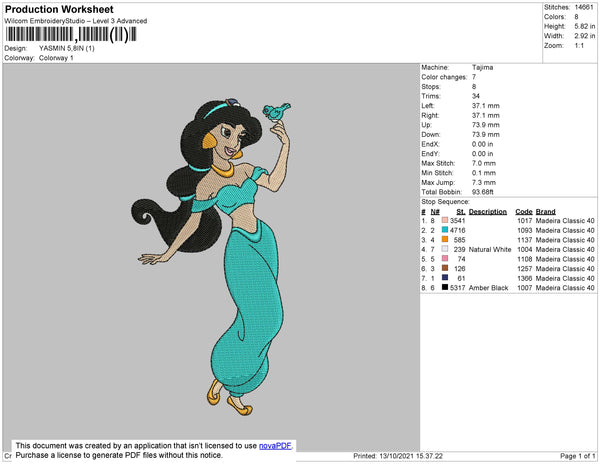The image size is (600, 464).
Task: Click the stitch count '4716'
Action: tap(458, 230)
